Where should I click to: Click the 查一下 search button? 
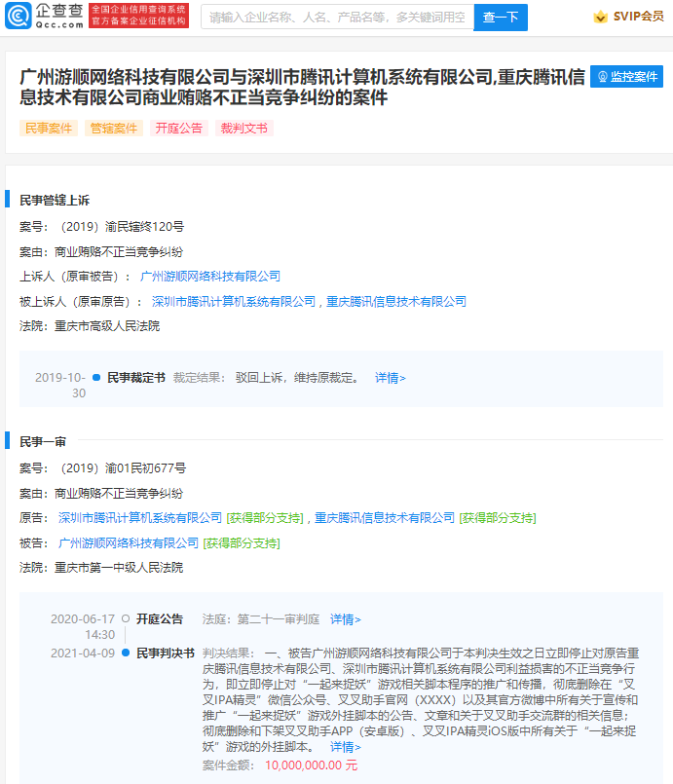click(x=500, y=18)
